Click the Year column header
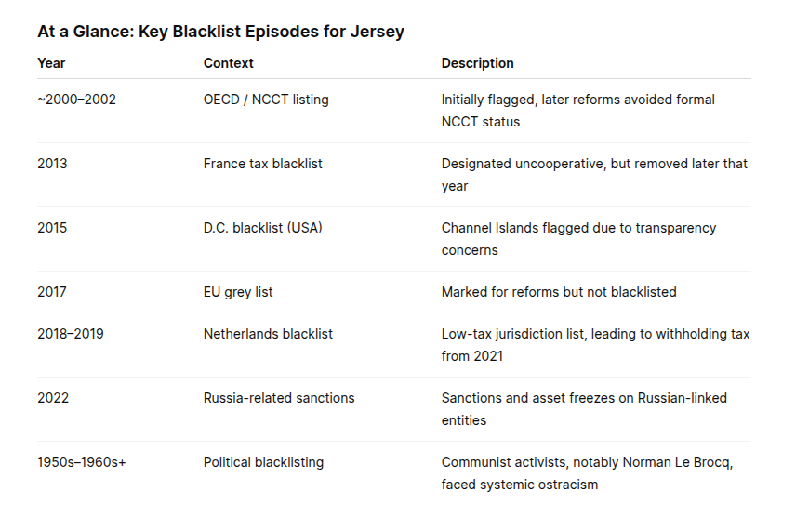Viewport: 809px width, 532px height. (51, 63)
